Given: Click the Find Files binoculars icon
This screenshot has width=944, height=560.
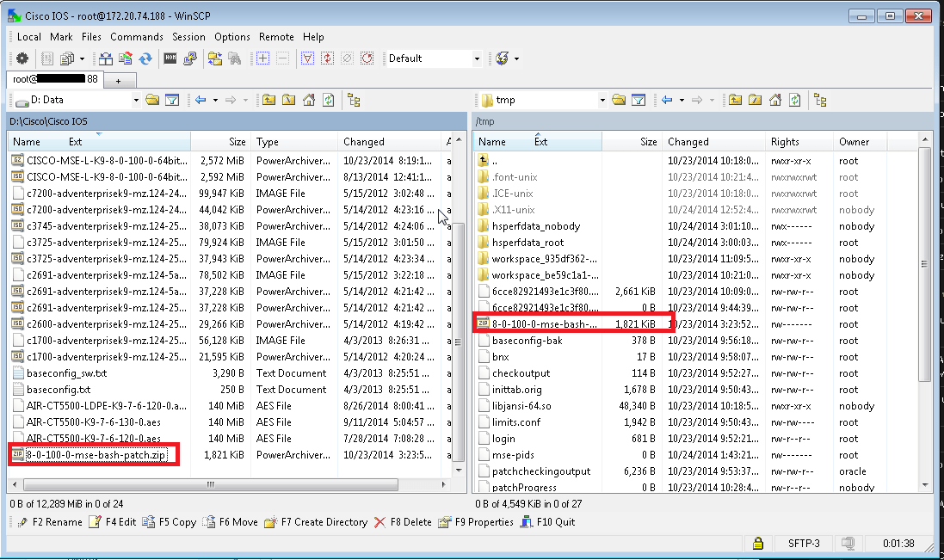Looking at the screenshot, I should coord(234,58).
